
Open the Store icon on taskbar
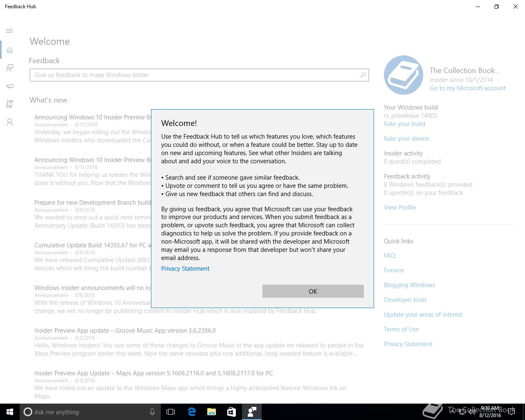click(x=231, y=412)
